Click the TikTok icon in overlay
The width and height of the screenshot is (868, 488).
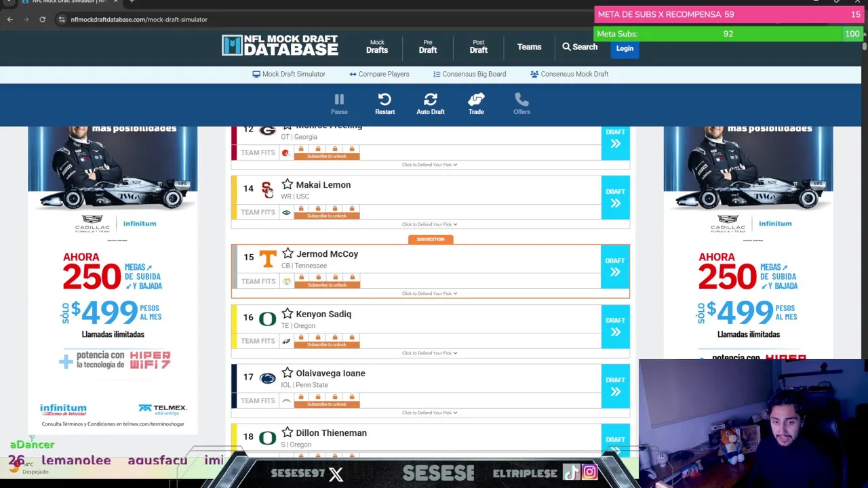click(x=571, y=472)
